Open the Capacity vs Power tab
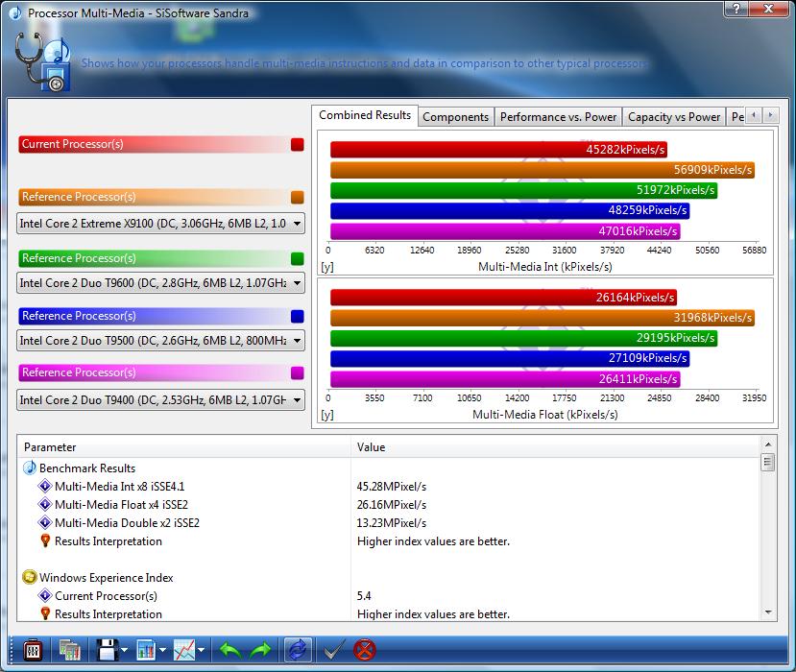Screen dimensions: 796x672 [674, 117]
